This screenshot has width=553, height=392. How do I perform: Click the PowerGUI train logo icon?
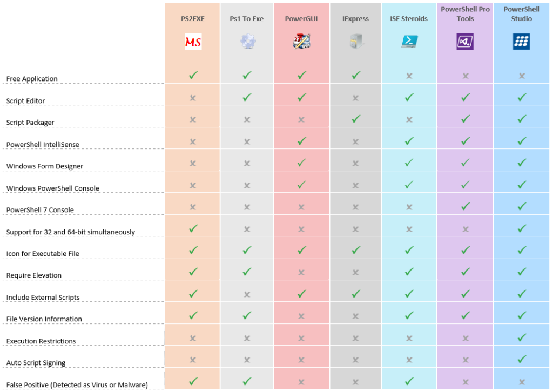coord(301,42)
